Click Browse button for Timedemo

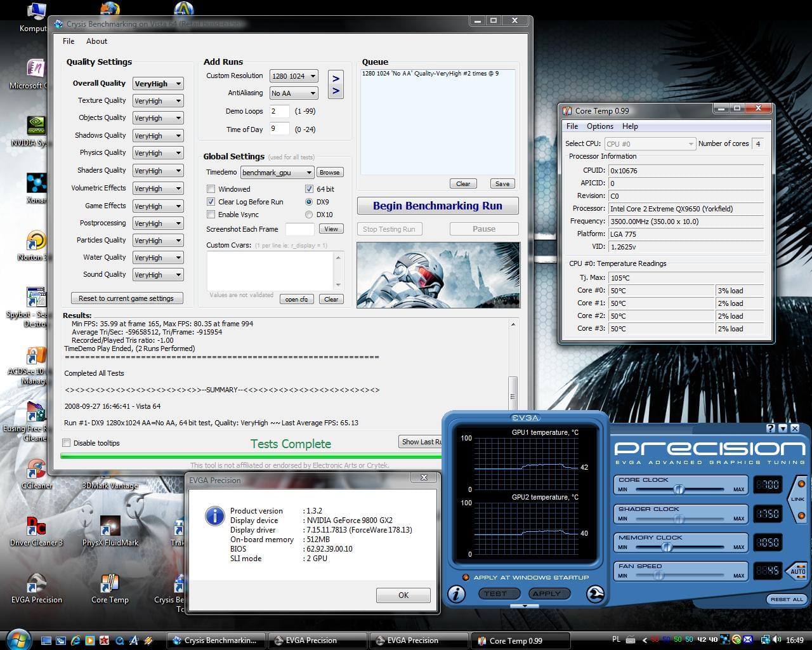(329, 173)
